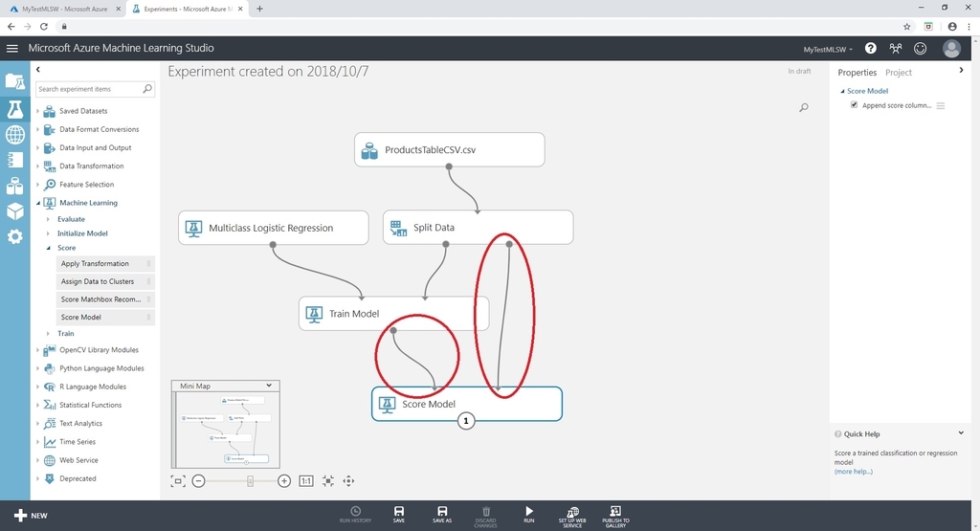Open the community people icon in header
980x531 pixels.
point(896,48)
